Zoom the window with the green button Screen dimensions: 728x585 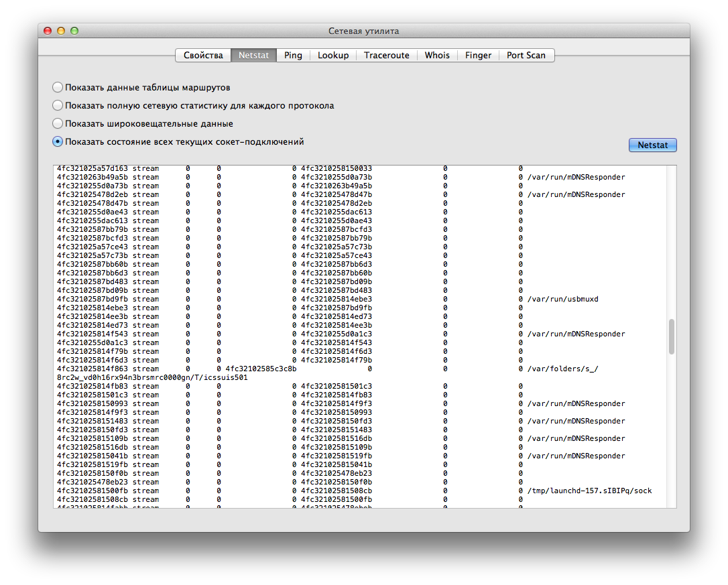(x=74, y=31)
